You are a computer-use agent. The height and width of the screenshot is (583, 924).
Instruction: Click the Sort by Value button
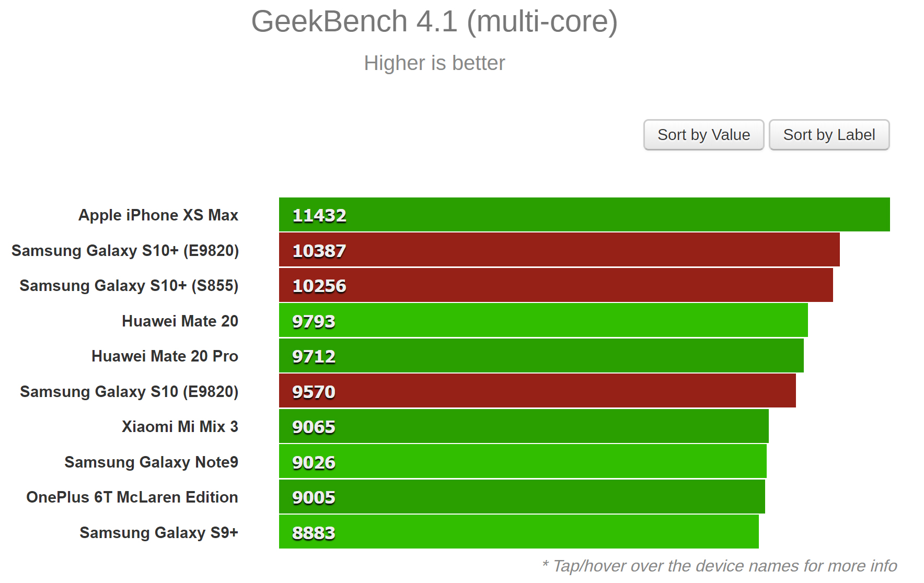coord(703,135)
